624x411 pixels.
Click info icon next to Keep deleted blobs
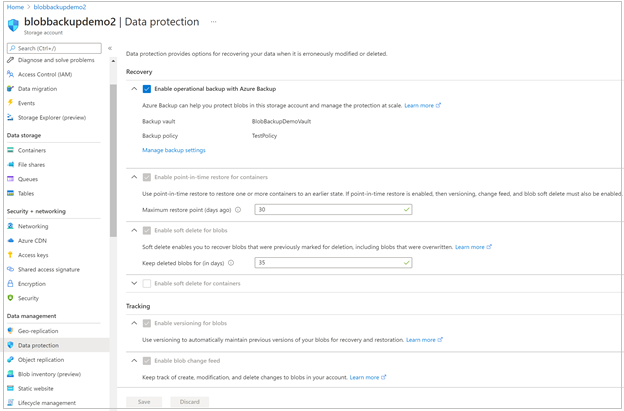(x=231, y=263)
